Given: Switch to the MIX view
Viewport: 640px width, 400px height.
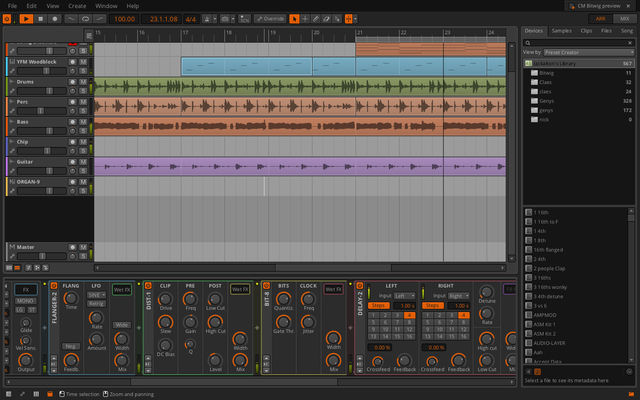Looking at the screenshot, I should (624, 18).
